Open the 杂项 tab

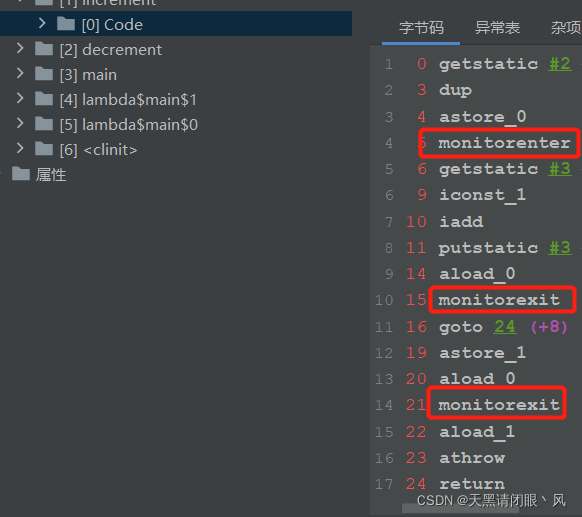[566, 28]
